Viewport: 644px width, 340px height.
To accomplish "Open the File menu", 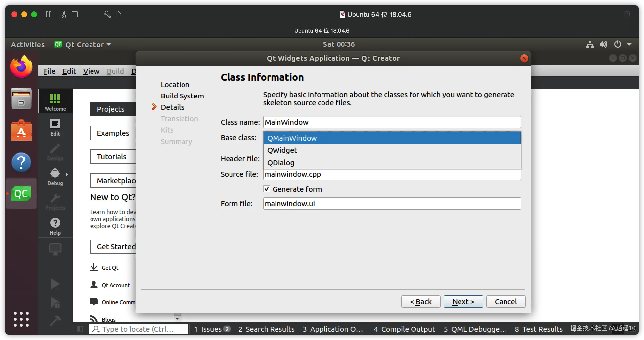I will coord(49,71).
